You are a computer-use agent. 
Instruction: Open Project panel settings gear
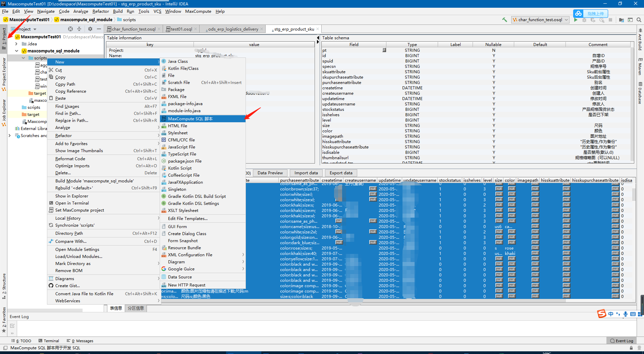[90, 29]
